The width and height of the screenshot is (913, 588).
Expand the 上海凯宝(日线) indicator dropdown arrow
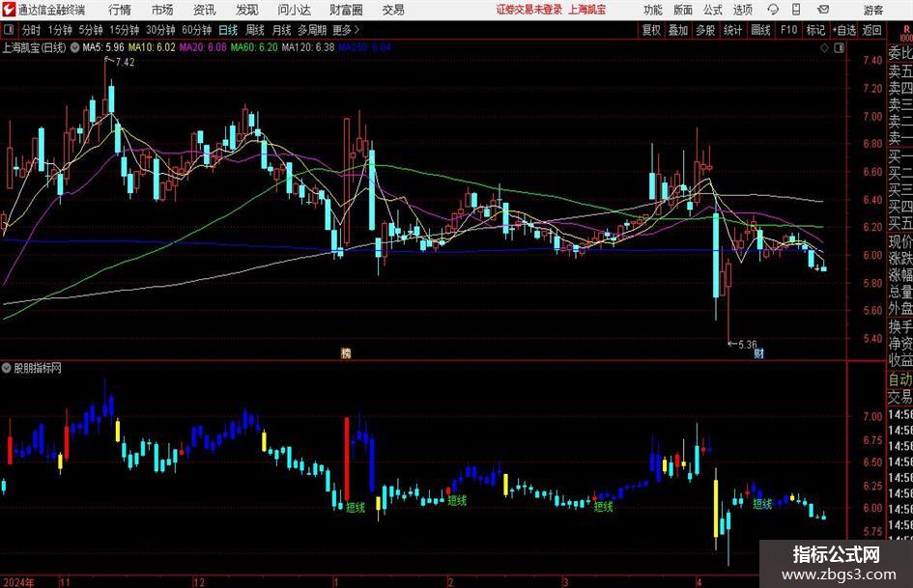(74, 47)
